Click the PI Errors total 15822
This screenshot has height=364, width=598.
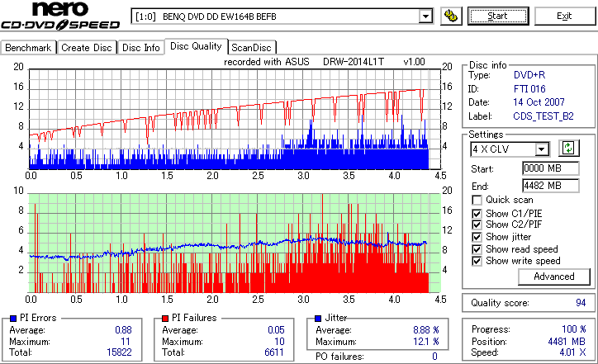coord(120,352)
